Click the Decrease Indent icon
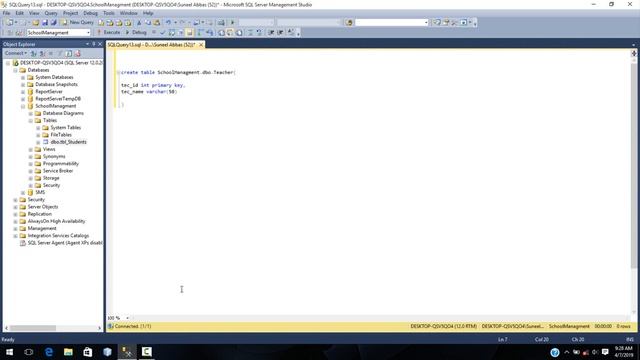Viewport: 640px width, 360px height. pos(271,32)
